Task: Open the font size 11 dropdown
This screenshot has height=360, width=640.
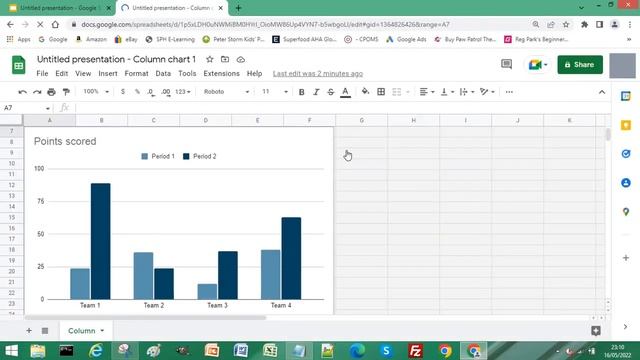Action: pos(275,92)
